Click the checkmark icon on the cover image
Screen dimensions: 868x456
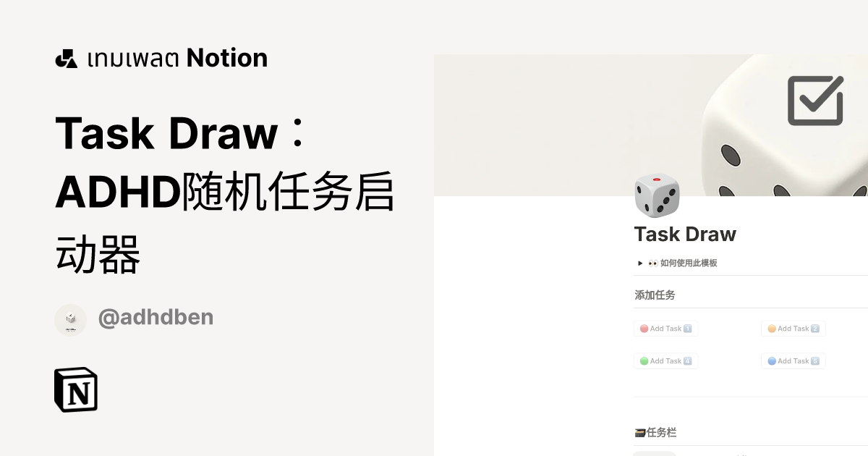[x=814, y=100]
